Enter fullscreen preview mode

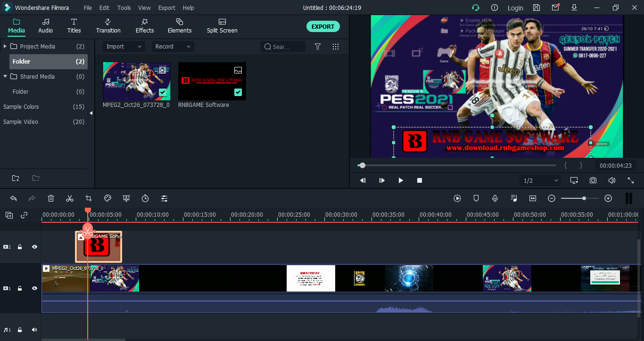pyautogui.click(x=631, y=180)
